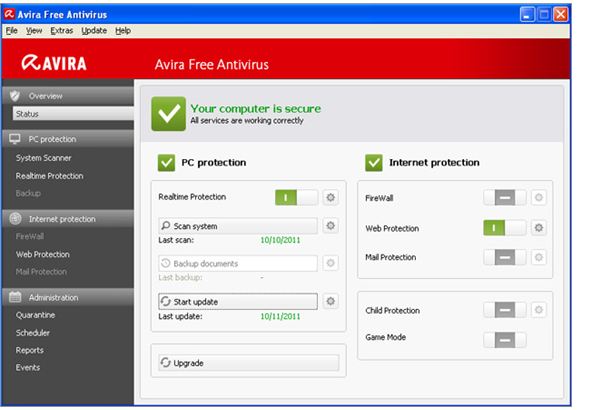Open the Update menu
This screenshot has height=410, width=591.
pyautogui.click(x=94, y=31)
